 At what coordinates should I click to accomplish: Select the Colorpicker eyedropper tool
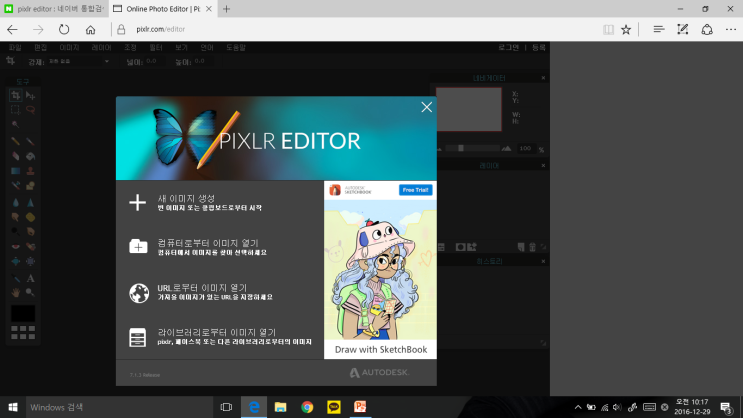click(x=15, y=278)
